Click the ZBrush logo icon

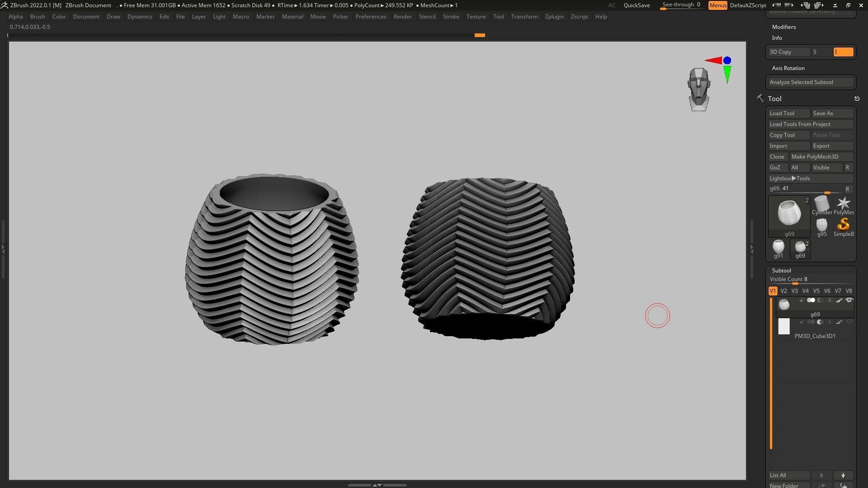click(4, 5)
